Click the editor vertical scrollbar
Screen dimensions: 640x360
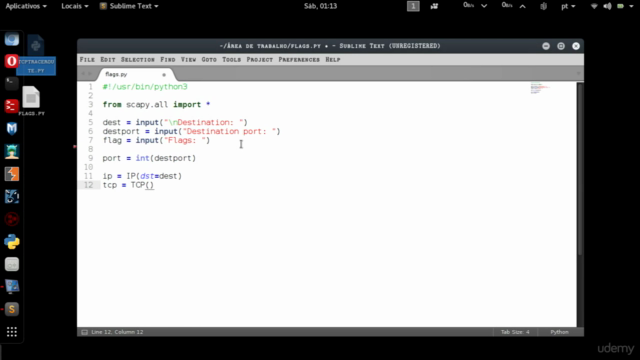(x=580, y=169)
